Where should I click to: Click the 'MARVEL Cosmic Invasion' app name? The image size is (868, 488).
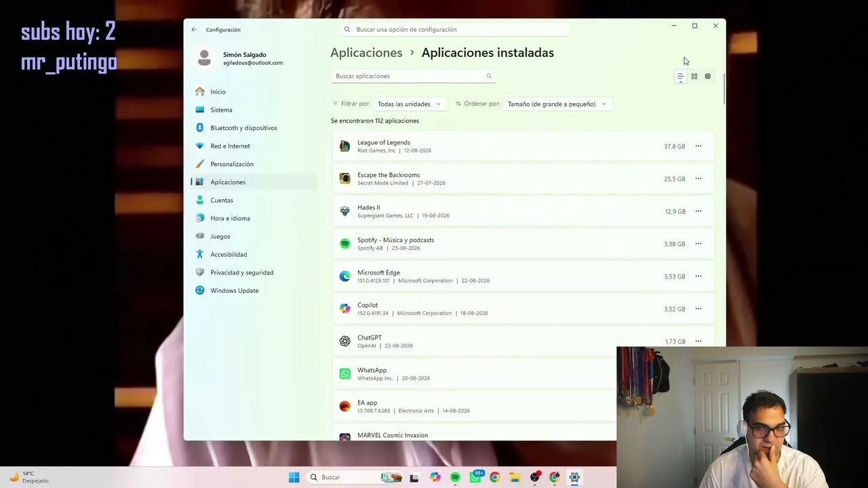click(393, 435)
